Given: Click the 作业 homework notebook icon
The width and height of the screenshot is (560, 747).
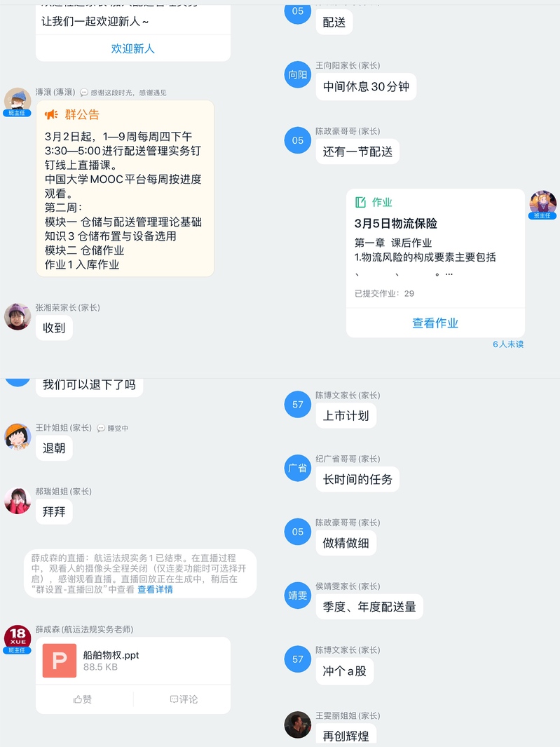Looking at the screenshot, I should [360, 202].
